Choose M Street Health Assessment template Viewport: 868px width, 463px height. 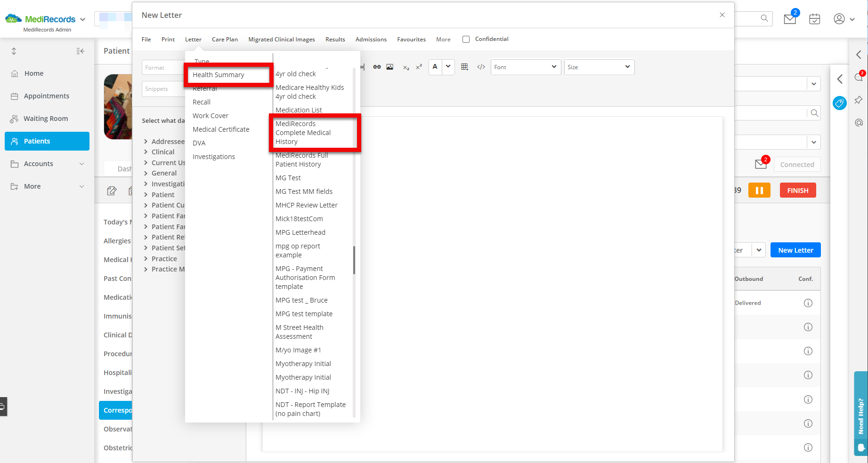(300, 332)
